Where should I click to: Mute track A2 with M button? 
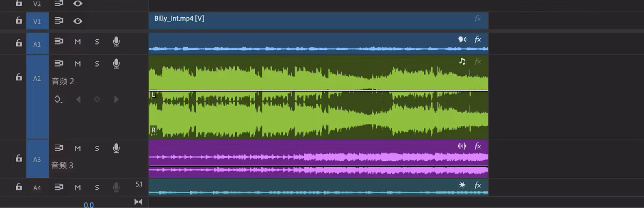78,64
